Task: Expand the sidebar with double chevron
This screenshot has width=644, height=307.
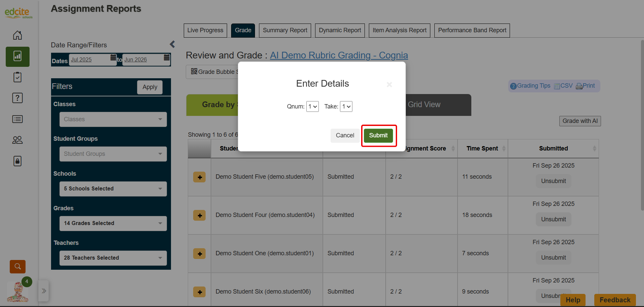Action: coord(44,291)
